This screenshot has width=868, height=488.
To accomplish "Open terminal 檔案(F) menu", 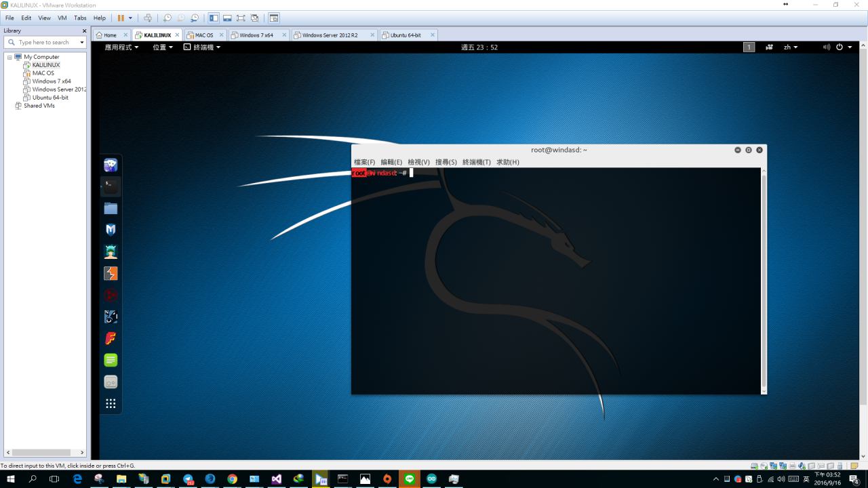I will pos(364,162).
